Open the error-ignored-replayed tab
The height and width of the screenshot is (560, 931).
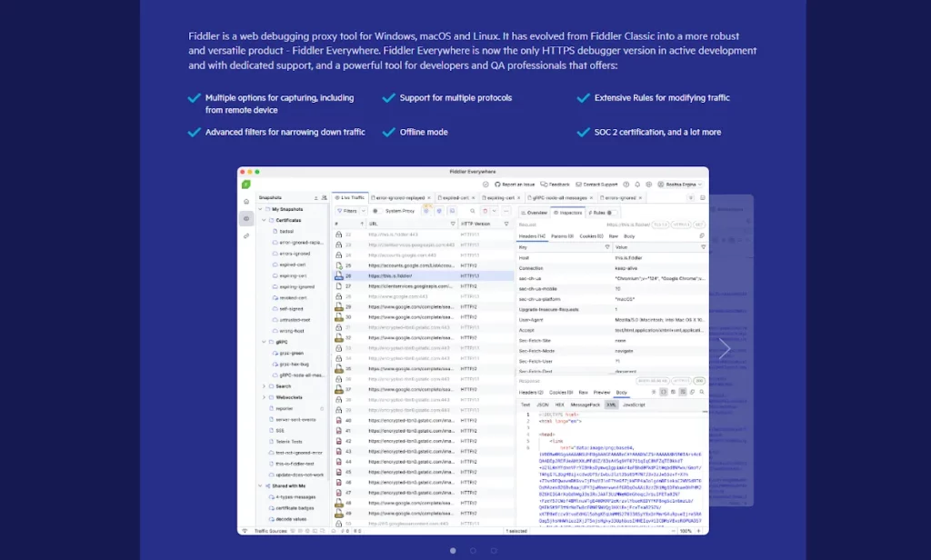click(x=401, y=198)
